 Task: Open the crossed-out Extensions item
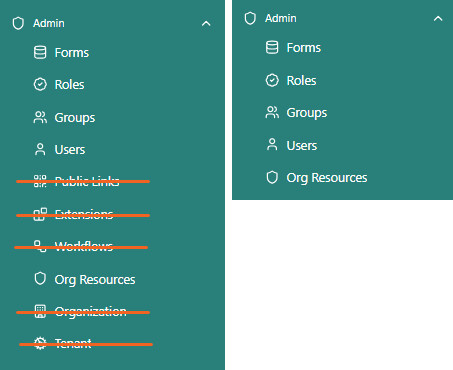(x=84, y=214)
